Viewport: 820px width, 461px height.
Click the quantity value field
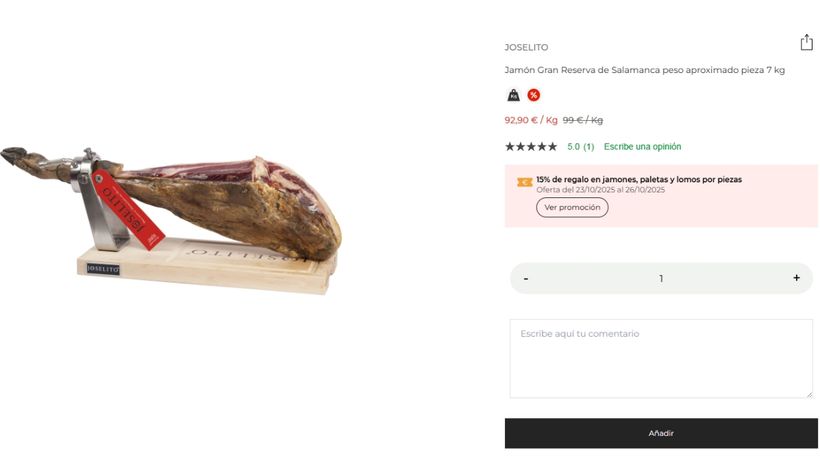point(661,278)
